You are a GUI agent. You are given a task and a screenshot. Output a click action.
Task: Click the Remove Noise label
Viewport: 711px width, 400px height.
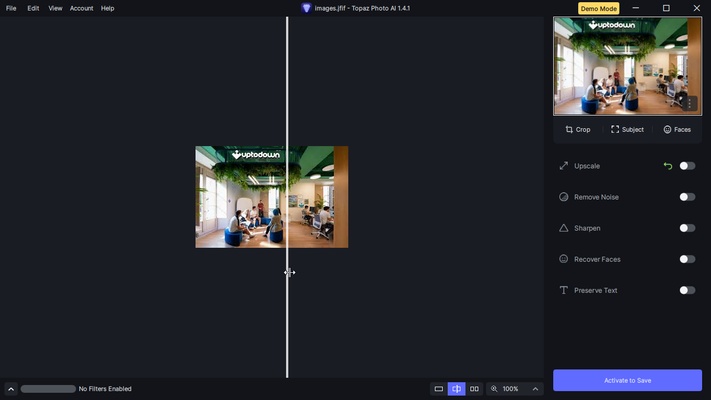pyautogui.click(x=596, y=197)
